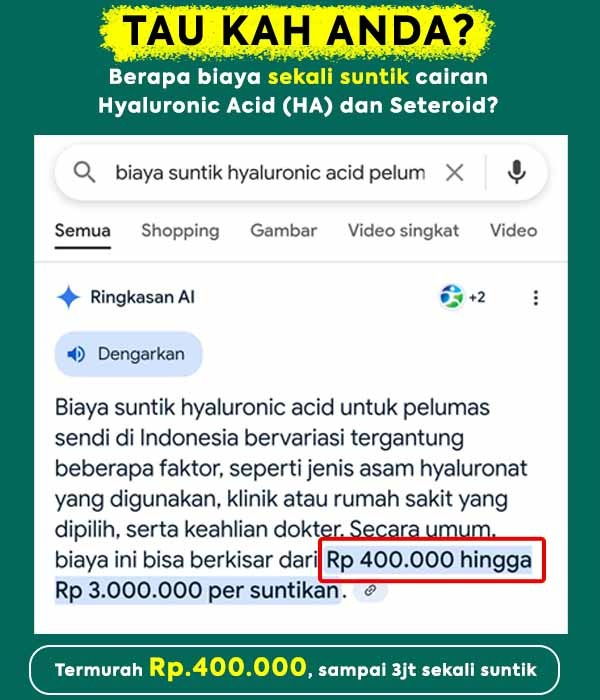The height and width of the screenshot is (700, 600).
Task: Click highlighted Rp 3.000.000 per suntikan text
Action: (x=197, y=591)
